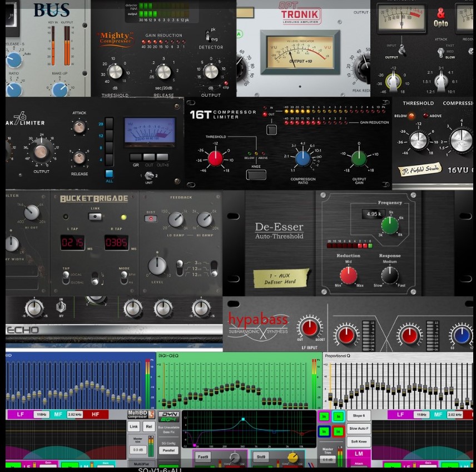Viewport: 476px width, 472px height.
Task: Toggle the In/Out button on 16T Compressor
Action: tap(271, 130)
